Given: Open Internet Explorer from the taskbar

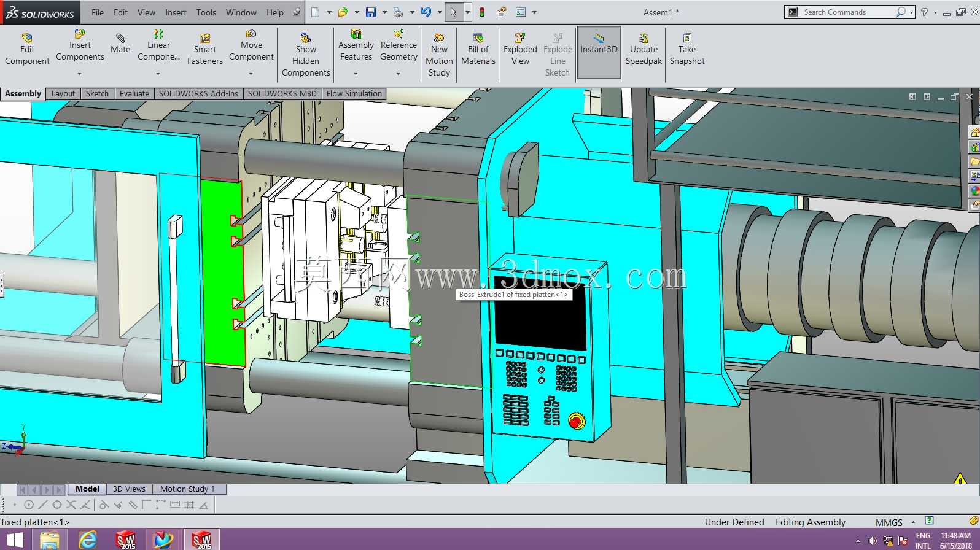Looking at the screenshot, I should 88,540.
